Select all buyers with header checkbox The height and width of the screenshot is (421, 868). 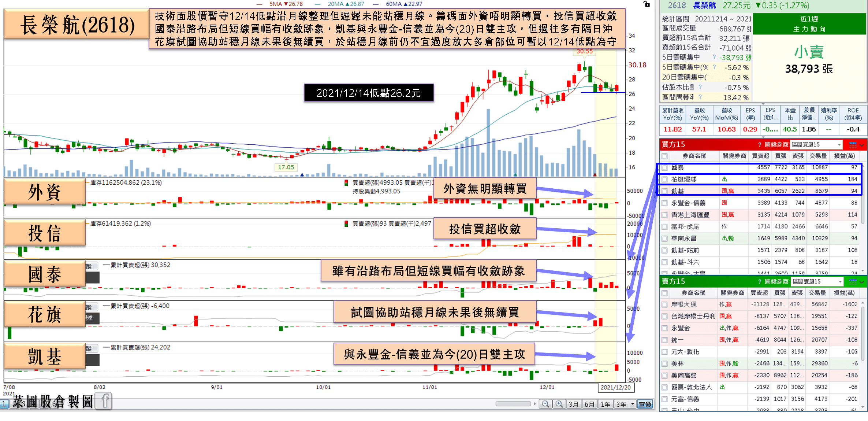click(x=664, y=156)
